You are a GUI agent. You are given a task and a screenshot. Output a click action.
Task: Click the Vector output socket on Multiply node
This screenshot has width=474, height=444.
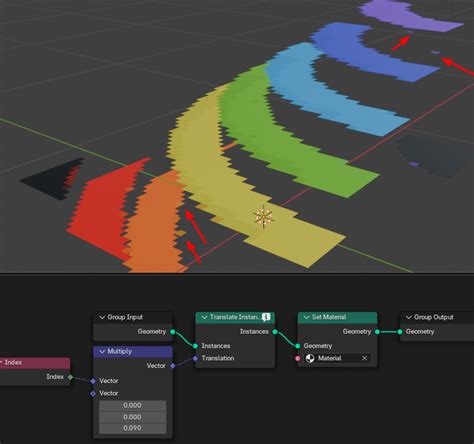click(172, 366)
